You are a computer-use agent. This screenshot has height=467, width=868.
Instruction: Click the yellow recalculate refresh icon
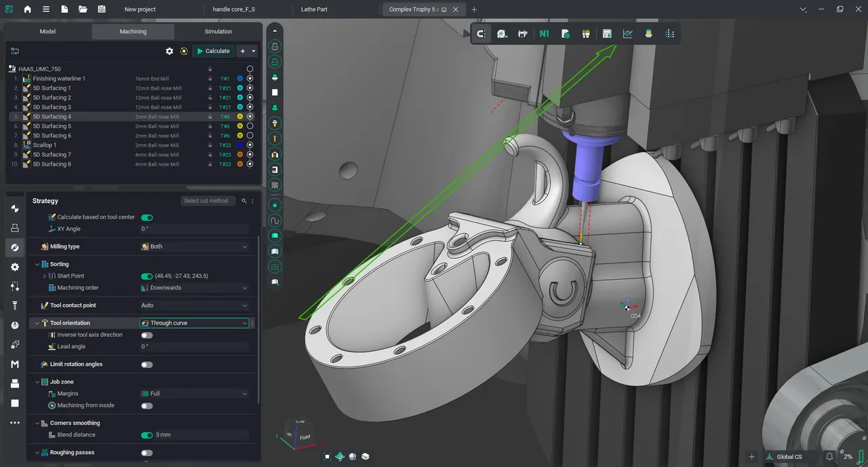(184, 51)
